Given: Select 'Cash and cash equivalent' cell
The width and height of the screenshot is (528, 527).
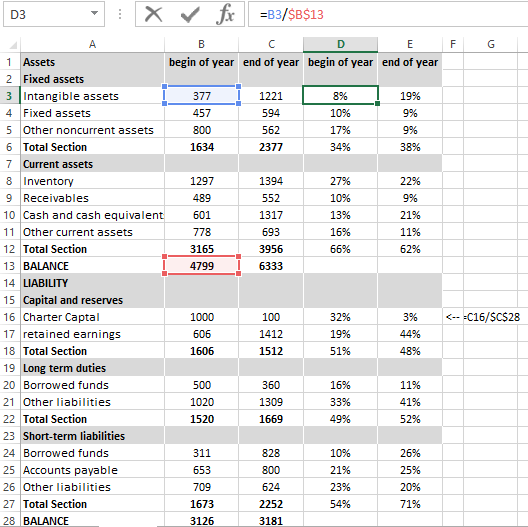Looking at the screenshot, I should point(93,215).
